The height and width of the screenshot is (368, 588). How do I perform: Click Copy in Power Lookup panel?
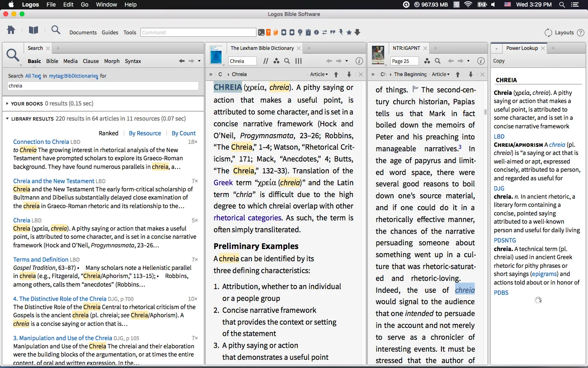pos(499,61)
